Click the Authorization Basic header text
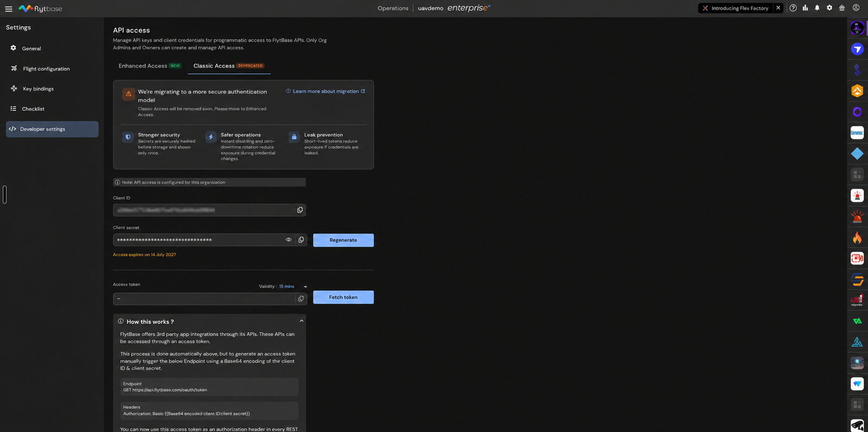 pos(187,414)
